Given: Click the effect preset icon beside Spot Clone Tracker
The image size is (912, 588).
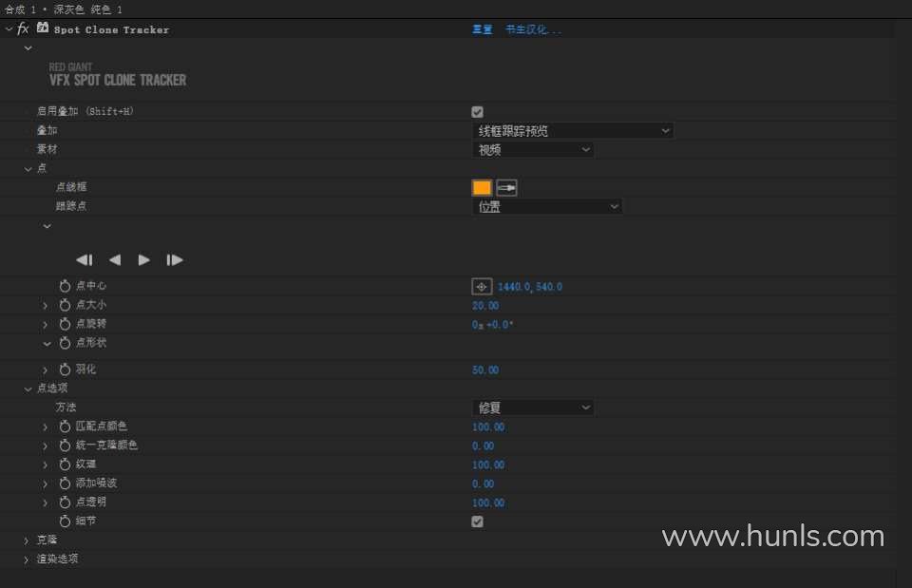Looking at the screenshot, I should pyautogui.click(x=43, y=28).
